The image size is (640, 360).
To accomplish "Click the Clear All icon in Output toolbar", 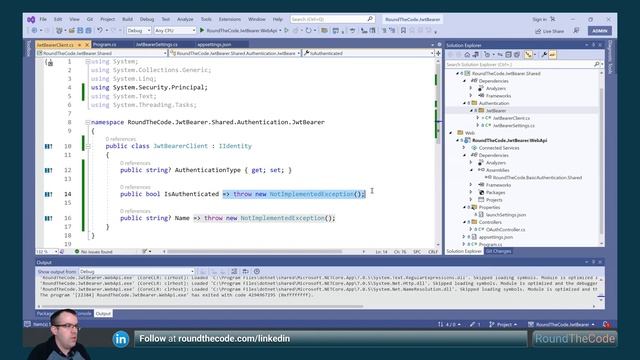I will (x=234, y=271).
